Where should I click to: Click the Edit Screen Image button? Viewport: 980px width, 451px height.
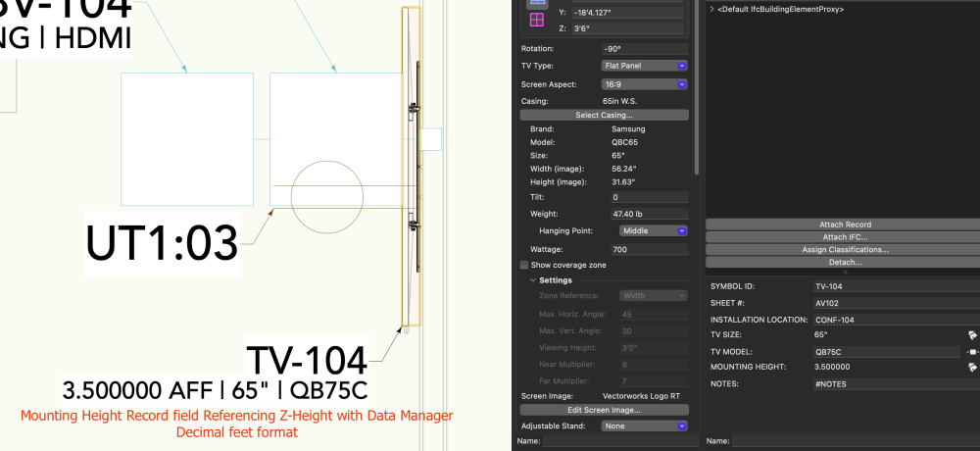coord(604,409)
